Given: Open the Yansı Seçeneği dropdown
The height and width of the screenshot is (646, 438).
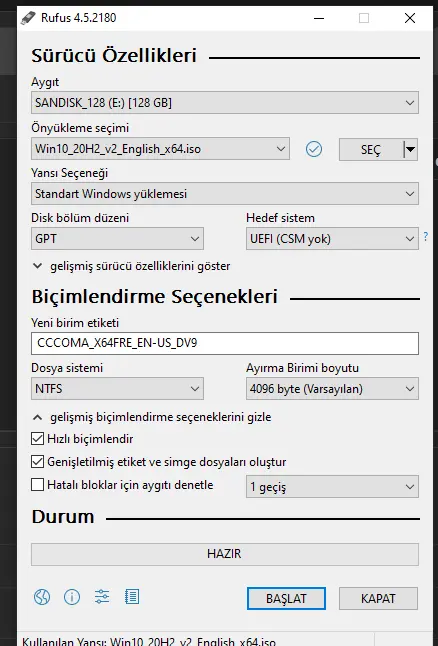Looking at the screenshot, I should pyautogui.click(x=225, y=194).
